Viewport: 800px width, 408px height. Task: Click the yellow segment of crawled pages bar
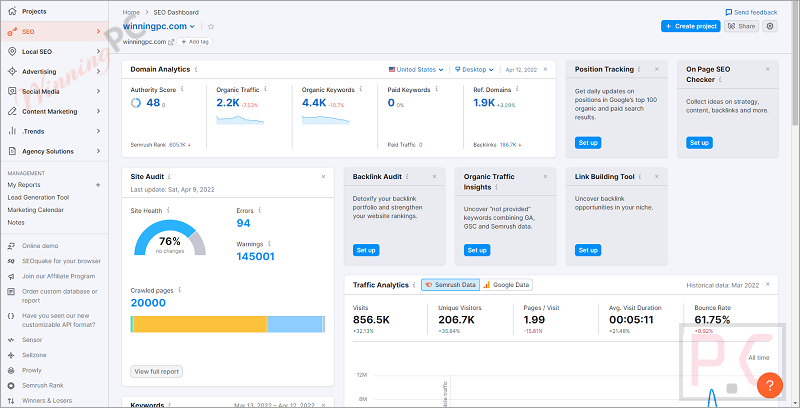199,324
